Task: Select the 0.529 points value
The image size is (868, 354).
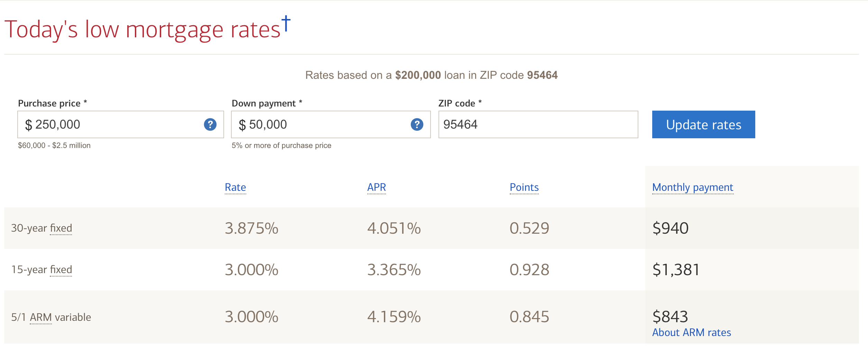Action: click(x=529, y=228)
